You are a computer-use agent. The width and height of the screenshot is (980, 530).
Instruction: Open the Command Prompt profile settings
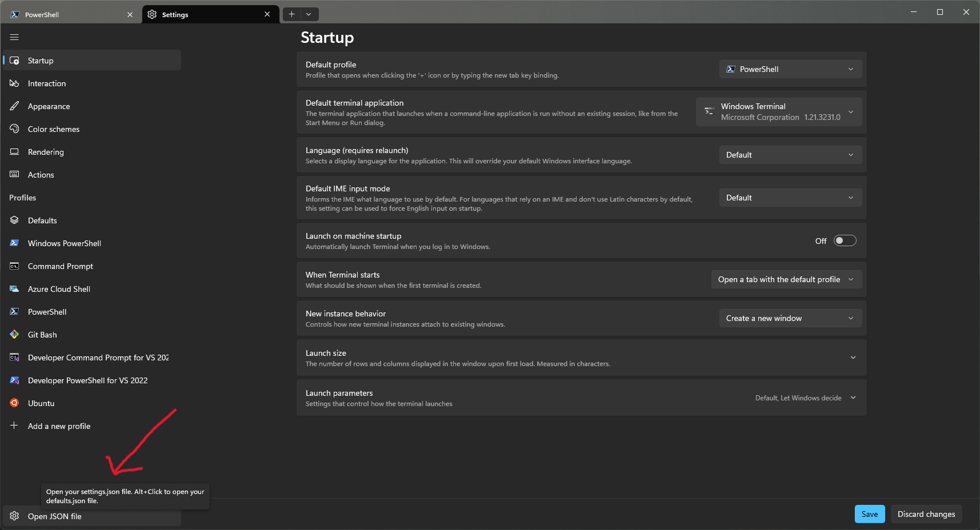tap(93, 266)
